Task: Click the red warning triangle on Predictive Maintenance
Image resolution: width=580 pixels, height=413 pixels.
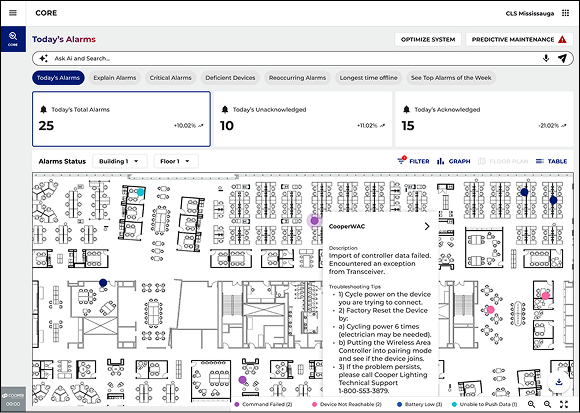Action: click(x=562, y=39)
